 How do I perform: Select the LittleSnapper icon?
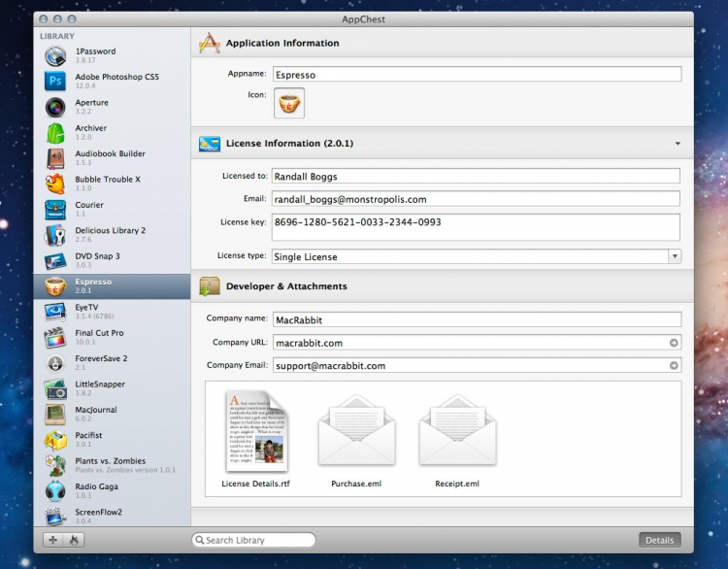tap(55, 388)
